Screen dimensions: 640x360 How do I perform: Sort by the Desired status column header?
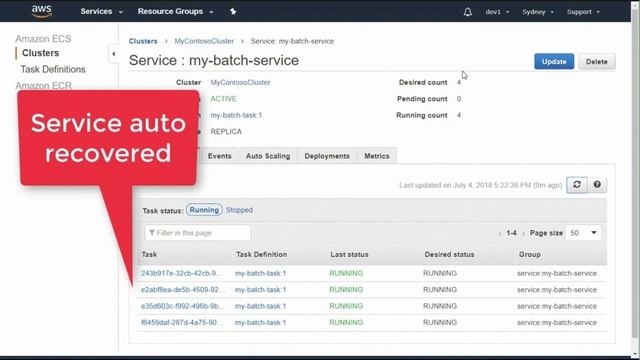tap(449, 254)
